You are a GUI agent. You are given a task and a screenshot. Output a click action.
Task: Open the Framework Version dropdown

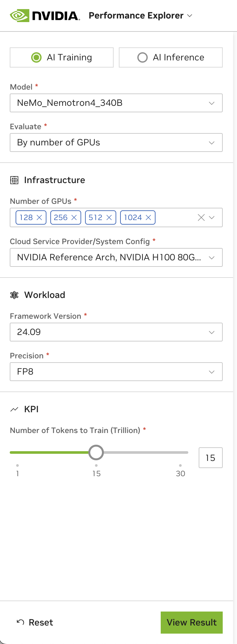click(x=116, y=332)
